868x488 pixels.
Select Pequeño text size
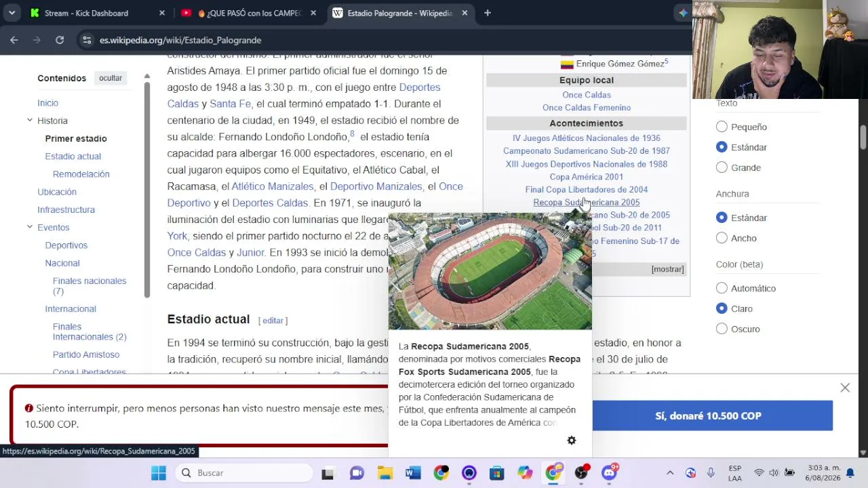pyautogui.click(x=722, y=127)
